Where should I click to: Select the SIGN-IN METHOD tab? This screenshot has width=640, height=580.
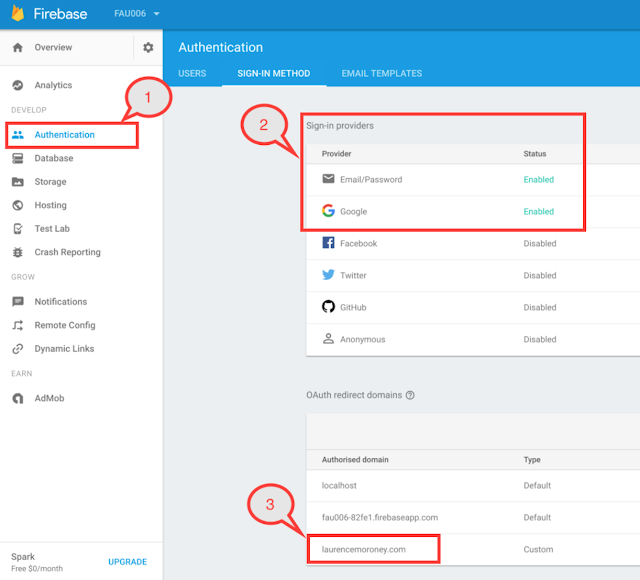pos(274,73)
